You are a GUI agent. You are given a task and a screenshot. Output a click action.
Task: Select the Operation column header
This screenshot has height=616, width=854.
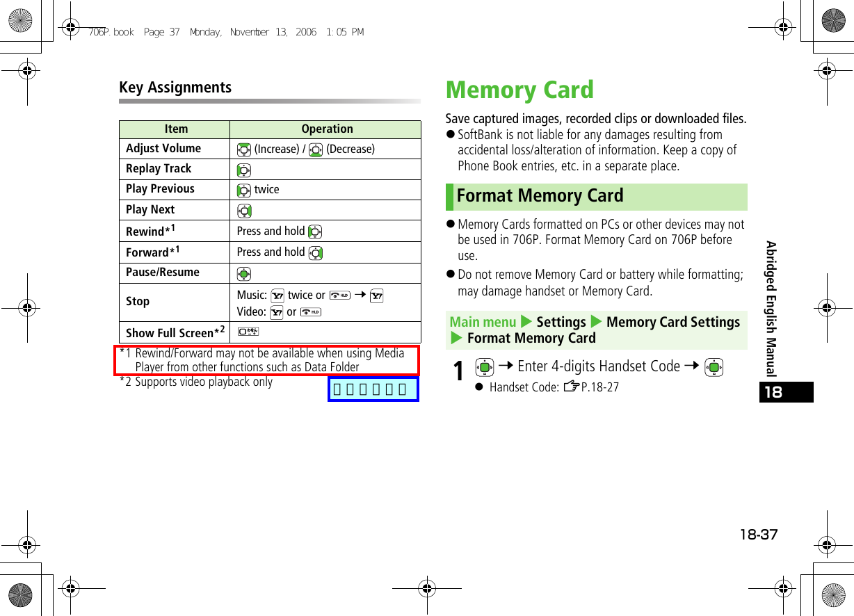point(326,129)
